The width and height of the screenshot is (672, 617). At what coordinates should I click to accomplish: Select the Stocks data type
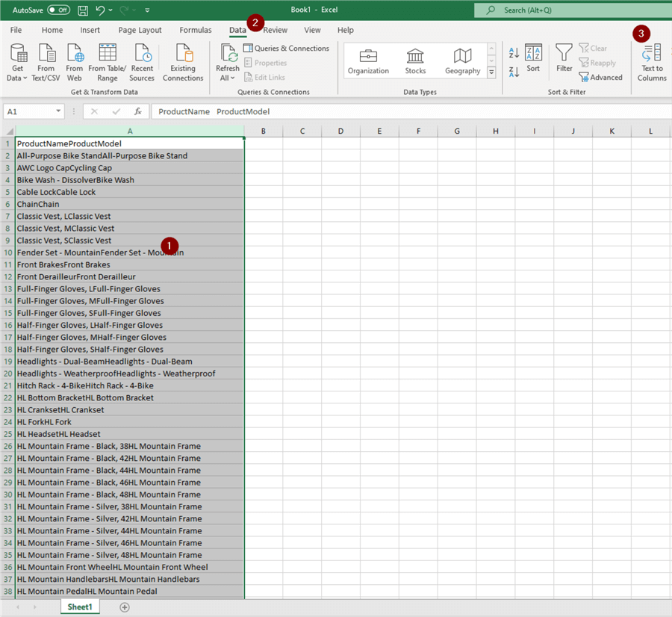tap(415, 61)
